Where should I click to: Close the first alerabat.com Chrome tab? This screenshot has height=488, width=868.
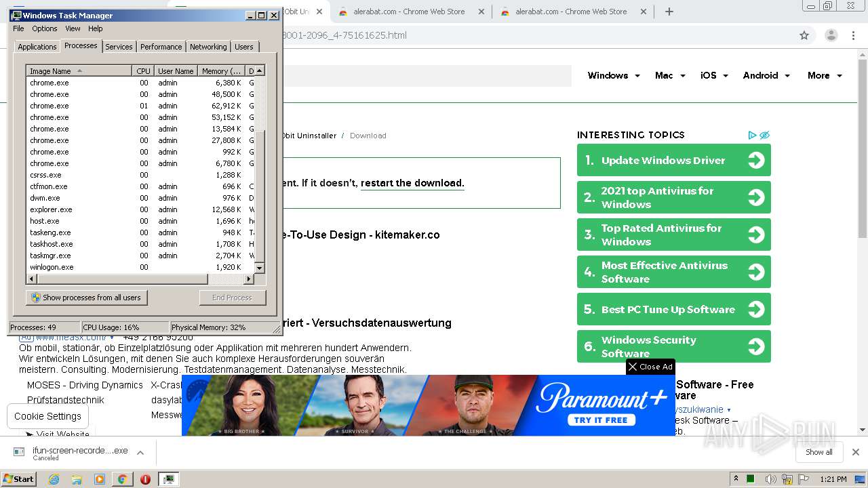point(481,12)
